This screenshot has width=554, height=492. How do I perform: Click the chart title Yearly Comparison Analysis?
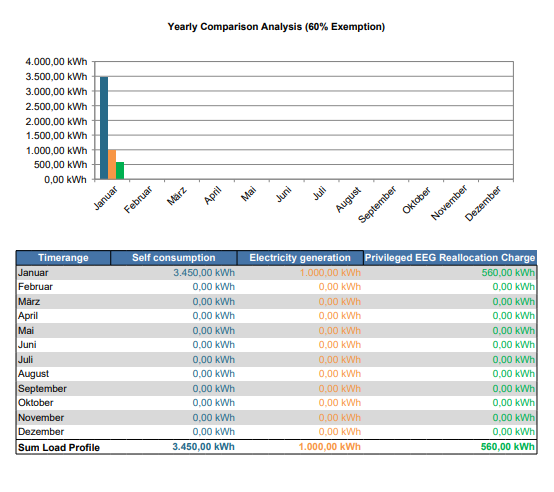pyautogui.click(x=276, y=27)
